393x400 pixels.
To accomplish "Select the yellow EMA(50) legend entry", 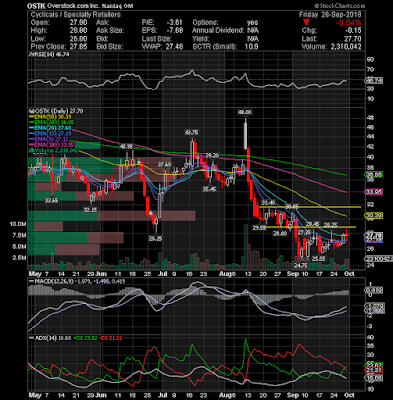I will pyautogui.click(x=50, y=117).
